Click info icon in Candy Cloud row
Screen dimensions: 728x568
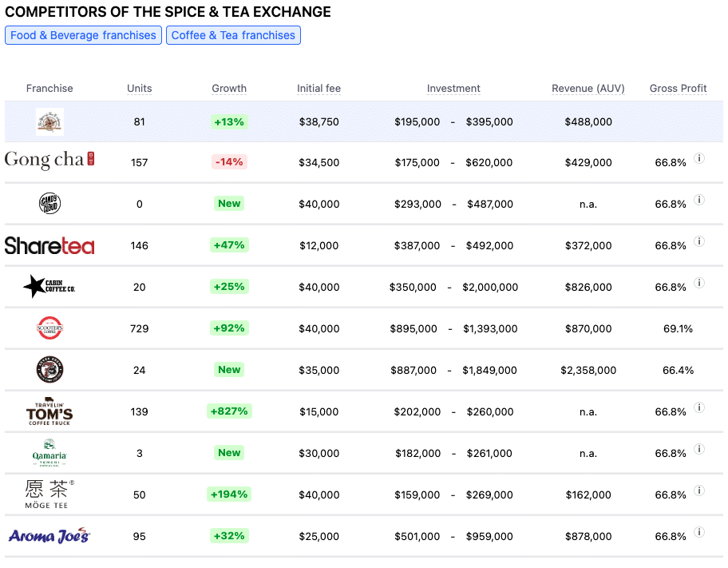699,200
